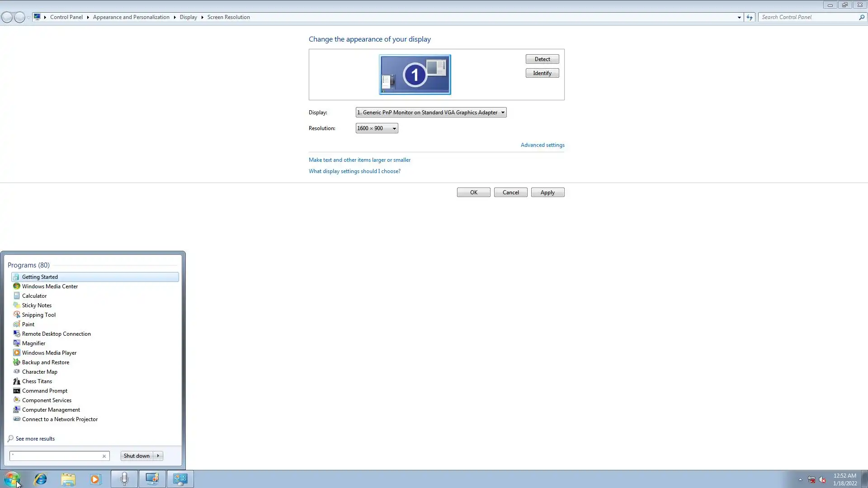Launch Windows Media Player taskbar icon
868x488 pixels.
pyautogui.click(x=95, y=479)
